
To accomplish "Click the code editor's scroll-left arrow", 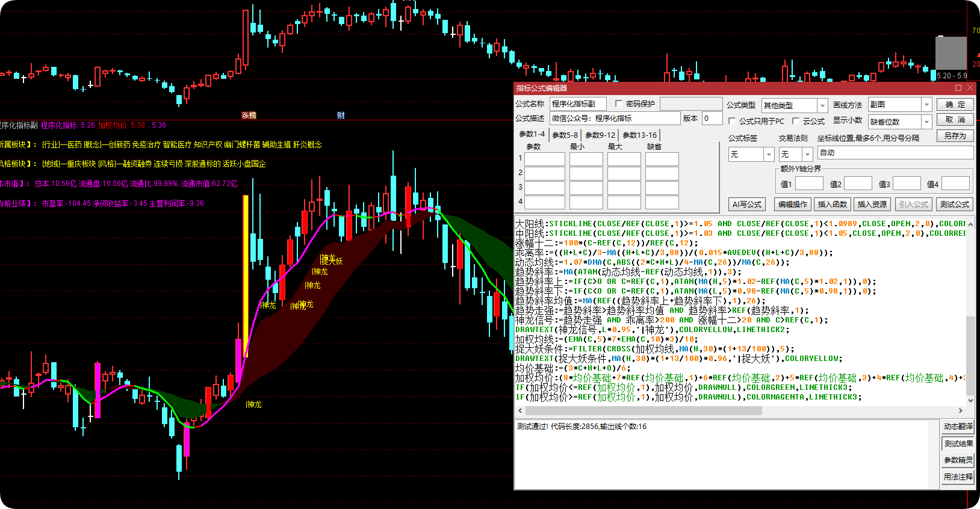I will [x=521, y=410].
